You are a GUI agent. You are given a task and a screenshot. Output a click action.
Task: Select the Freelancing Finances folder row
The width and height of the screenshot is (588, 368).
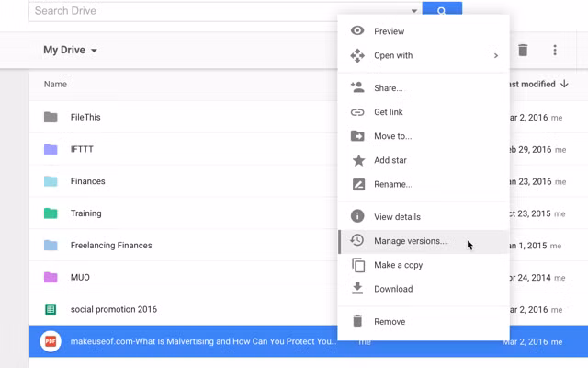click(111, 246)
